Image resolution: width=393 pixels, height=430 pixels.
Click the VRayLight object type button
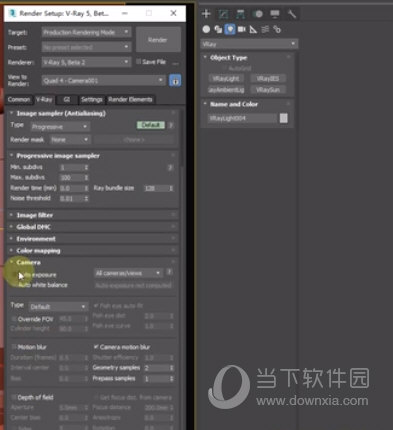226,79
